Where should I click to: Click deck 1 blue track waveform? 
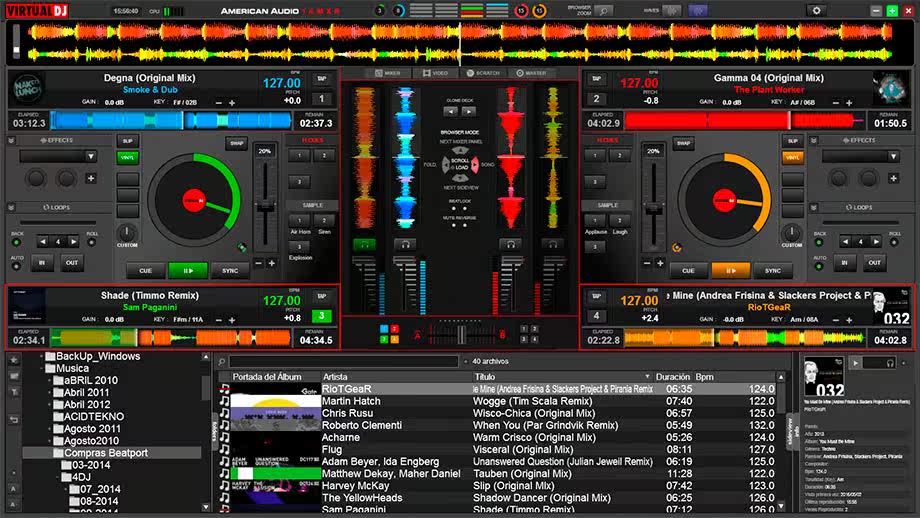[x=171, y=121]
